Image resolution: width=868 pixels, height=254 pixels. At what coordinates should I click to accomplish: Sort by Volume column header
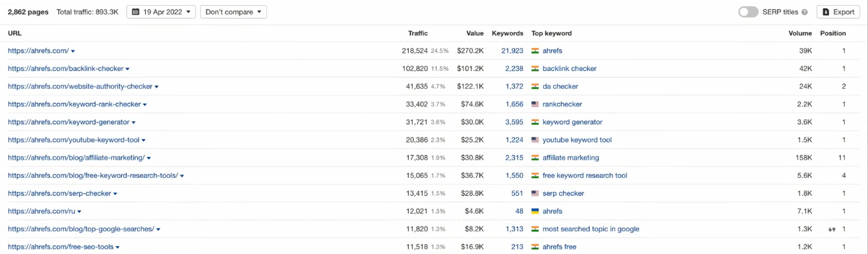point(800,33)
